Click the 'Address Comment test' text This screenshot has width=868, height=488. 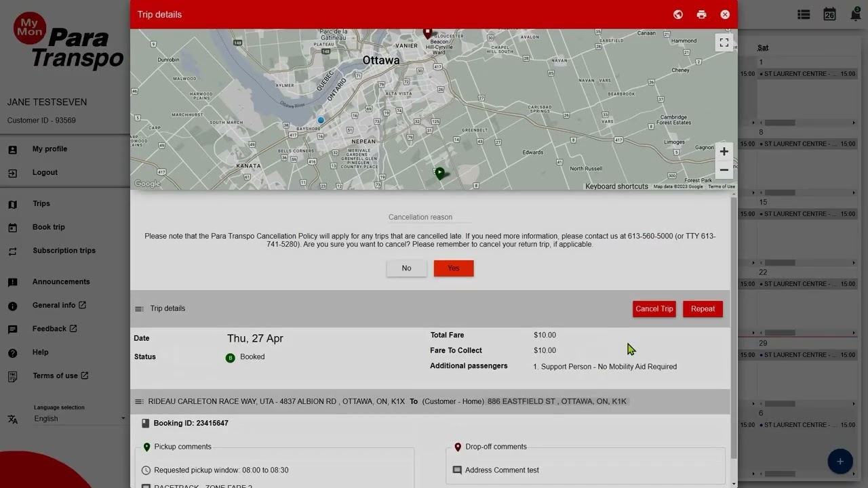(502, 470)
